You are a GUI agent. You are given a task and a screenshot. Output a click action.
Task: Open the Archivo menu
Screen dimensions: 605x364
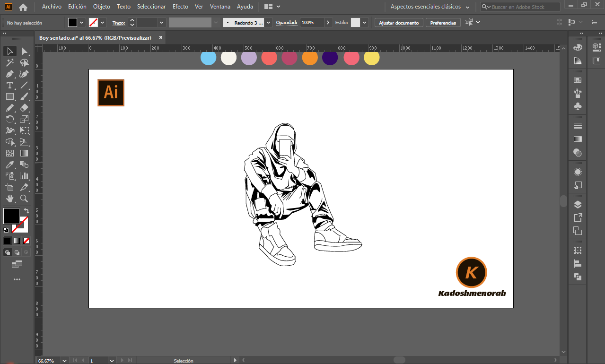(x=52, y=7)
